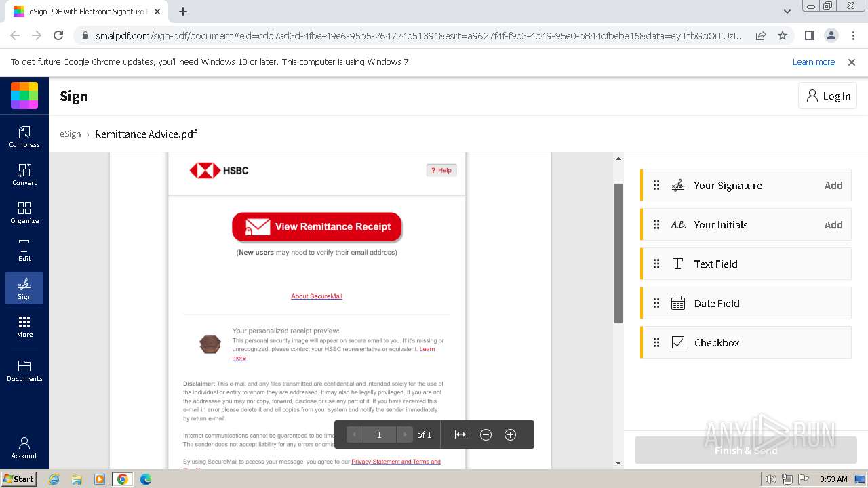Click the Smallpdf colorful logo

tap(24, 96)
